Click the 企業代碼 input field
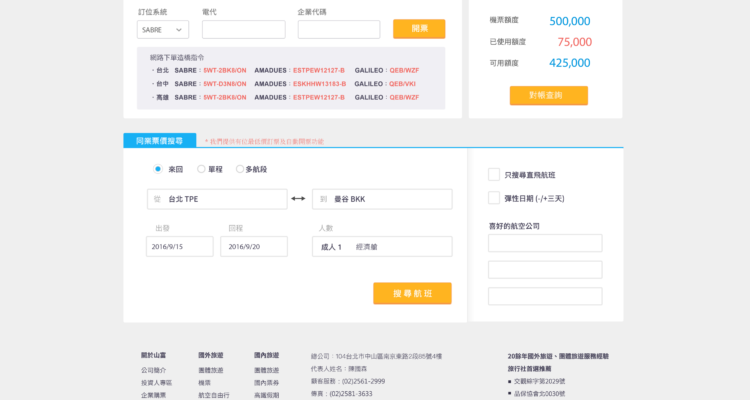This screenshot has width=750, height=400. pyautogui.click(x=338, y=30)
